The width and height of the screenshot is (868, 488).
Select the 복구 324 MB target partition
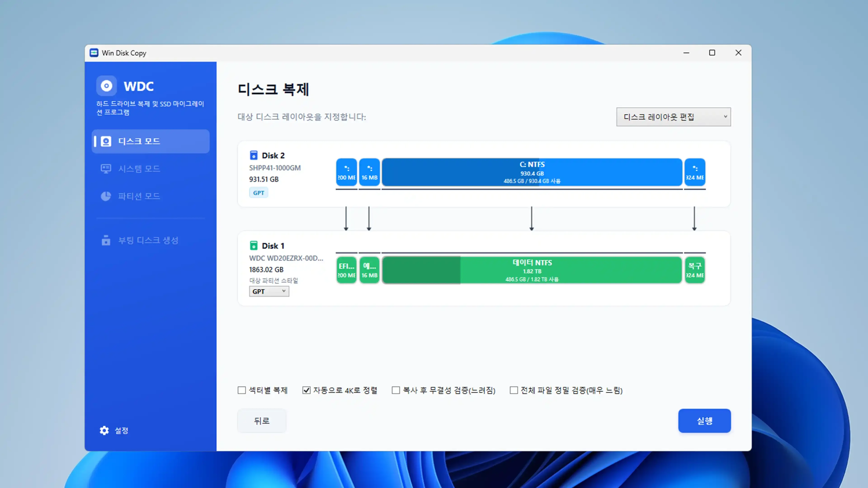click(695, 270)
